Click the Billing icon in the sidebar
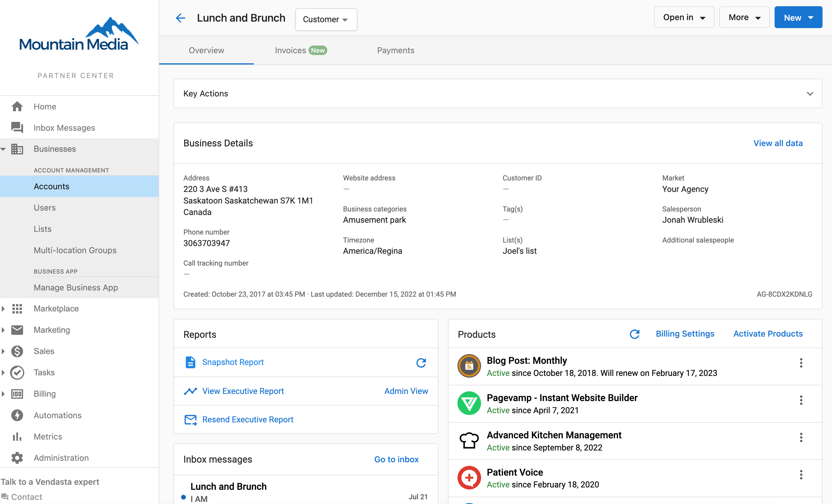Image resolution: width=832 pixels, height=504 pixels. point(17,394)
